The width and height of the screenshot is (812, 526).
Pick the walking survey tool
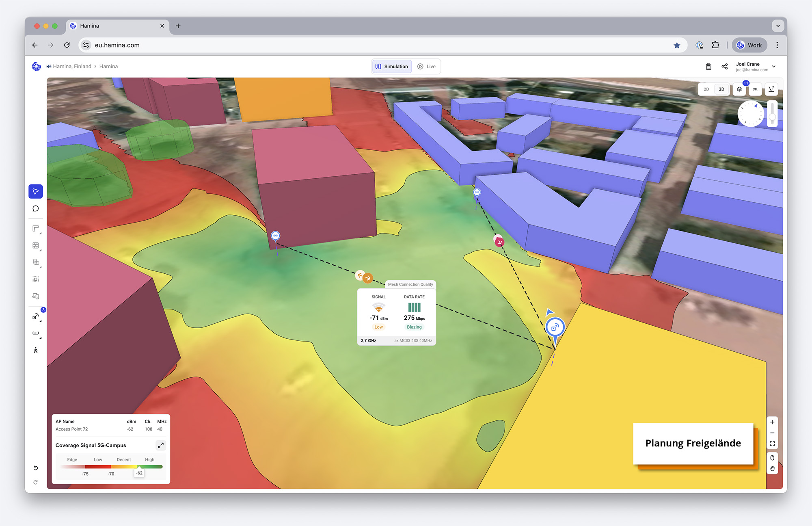click(x=36, y=350)
